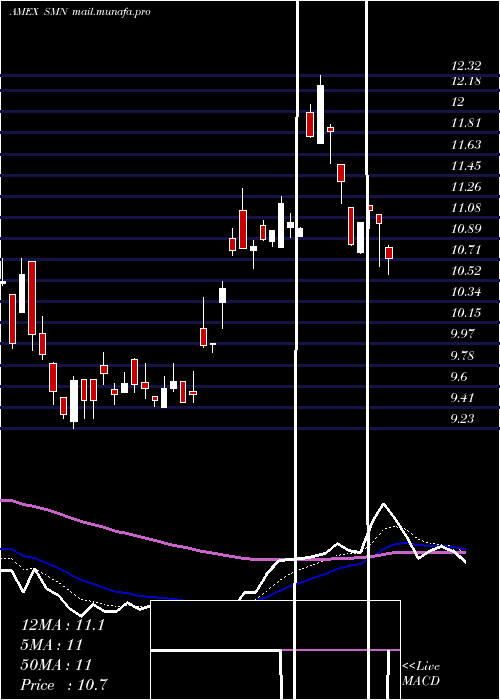The height and width of the screenshot is (700, 500).
Task: Click the 11.08 price label
Action: point(466,208)
